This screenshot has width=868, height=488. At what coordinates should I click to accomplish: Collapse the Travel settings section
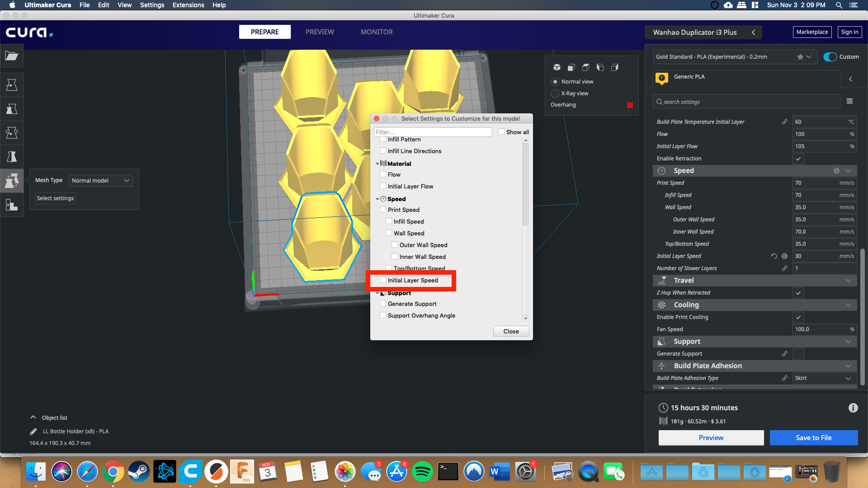click(755, 281)
